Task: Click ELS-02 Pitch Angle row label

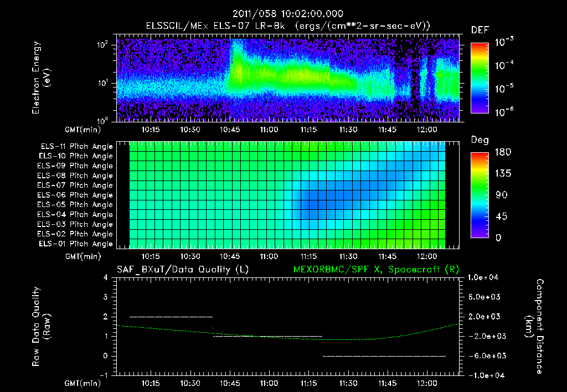Action: [75, 234]
